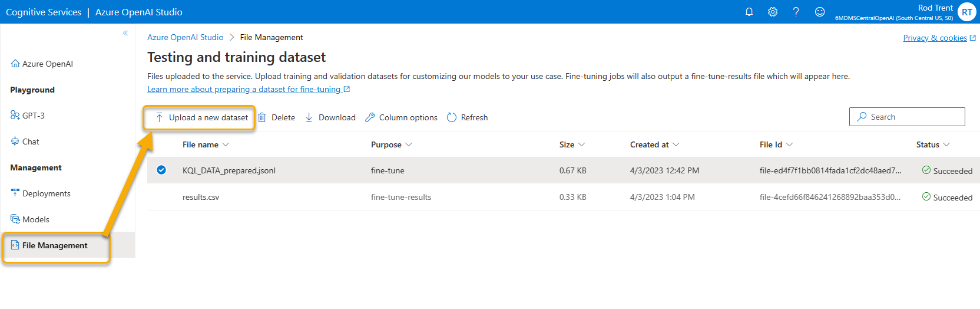Click the fine-tune-results purpose cell
980x309 pixels.
[x=401, y=197]
